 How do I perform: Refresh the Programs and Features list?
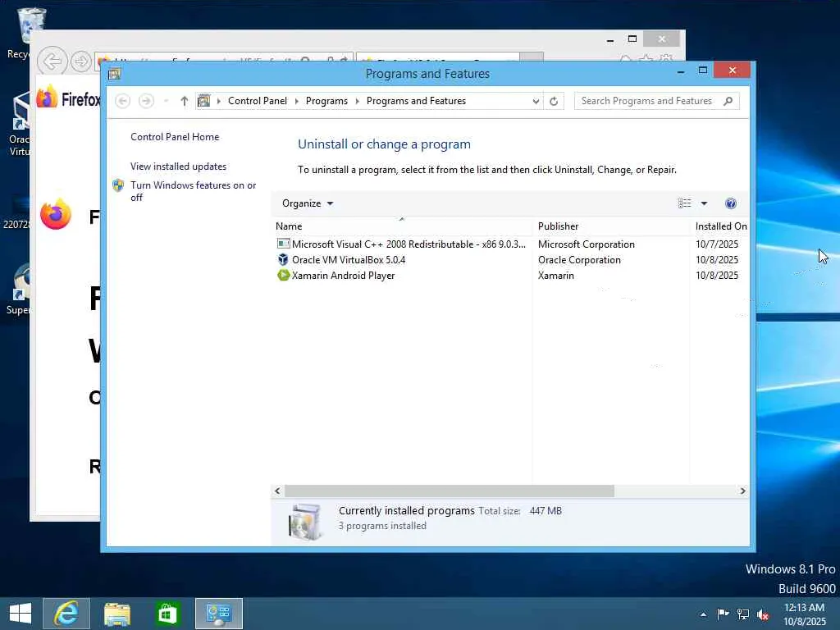coord(554,101)
